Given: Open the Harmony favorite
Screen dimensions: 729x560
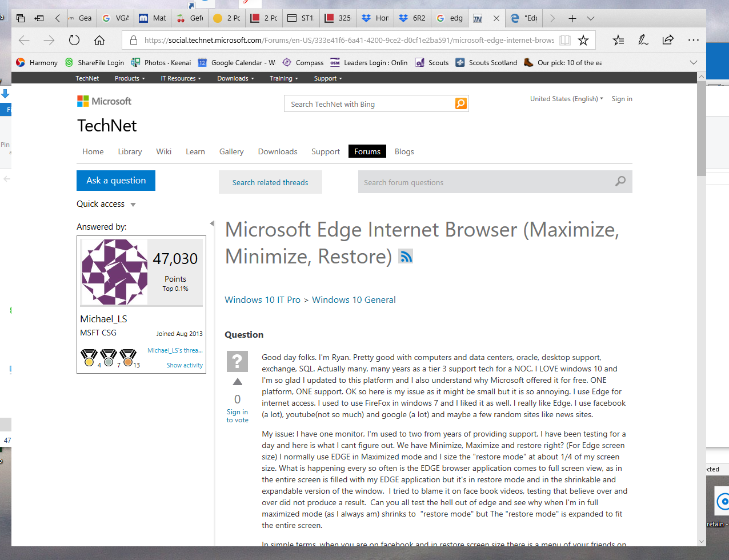Looking at the screenshot, I should pos(37,62).
